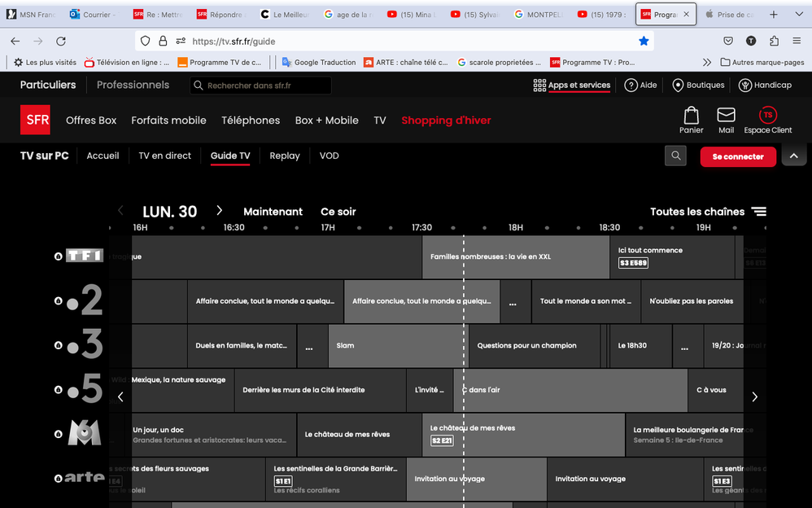The image size is (812, 508).
Task: Click the Rechercher dans sfr.fr search field
Action: [260, 85]
